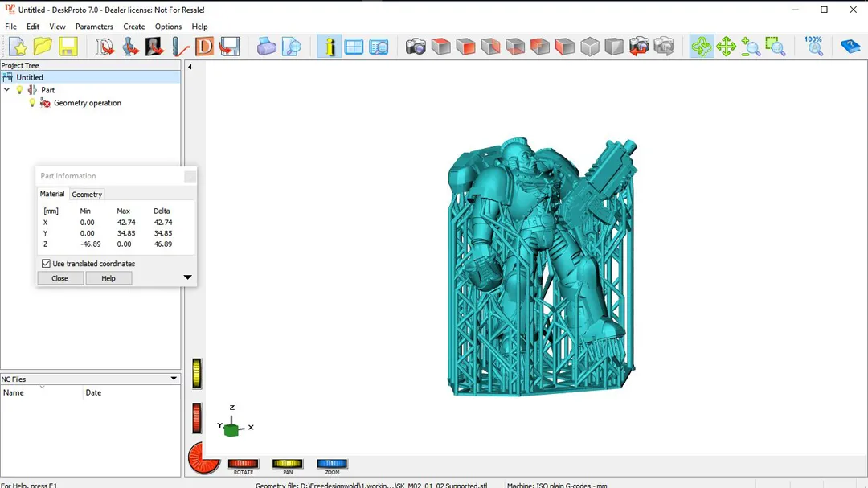The height and width of the screenshot is (488, 868).
Task: Select the zoom window dashed-rectangle tool
Action: (x=776, y=47)
